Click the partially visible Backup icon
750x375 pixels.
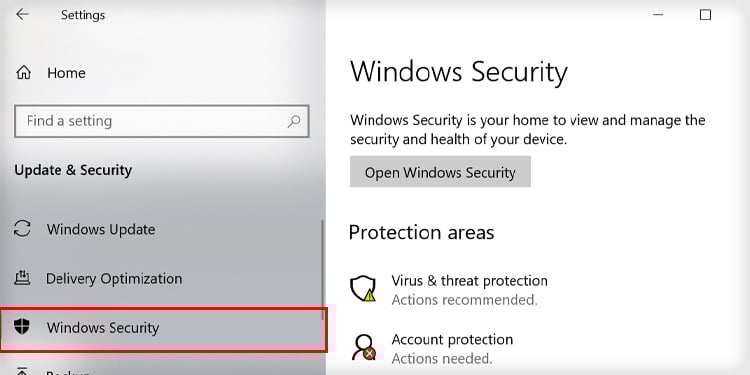tap(22, 371)
